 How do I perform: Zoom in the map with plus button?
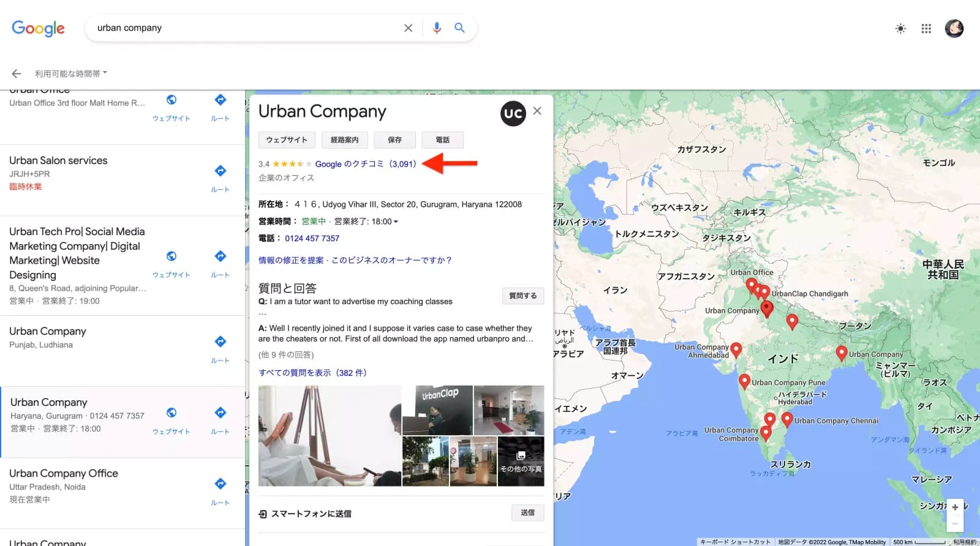954,507
